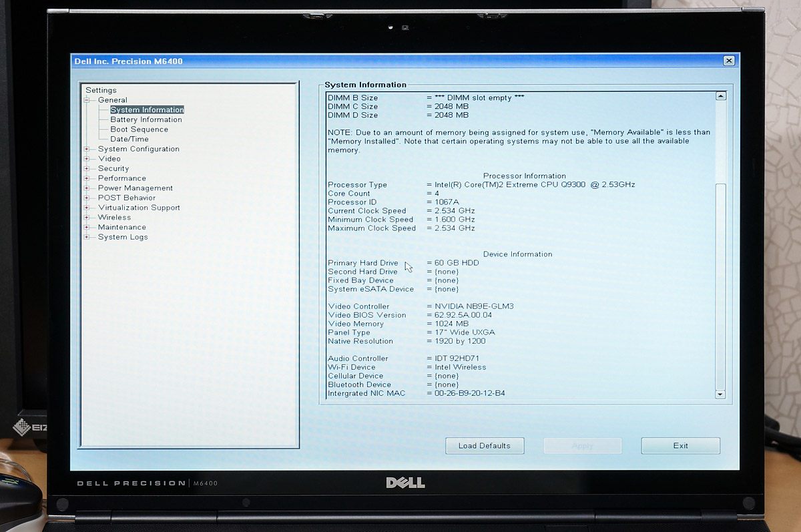Image resolution: width=801 pixels, height=532 pixels.
Task: Click the Bluetooth Device row
Action: 394,384
